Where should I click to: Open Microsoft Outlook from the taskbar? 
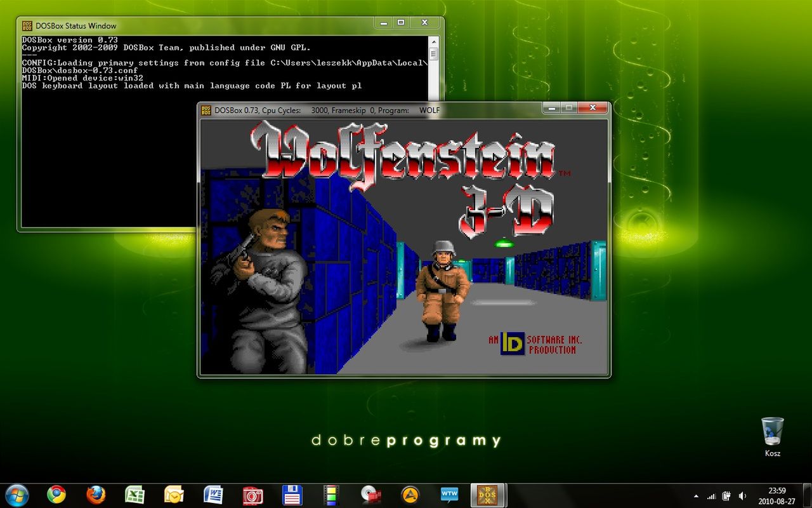pos(174,495)
